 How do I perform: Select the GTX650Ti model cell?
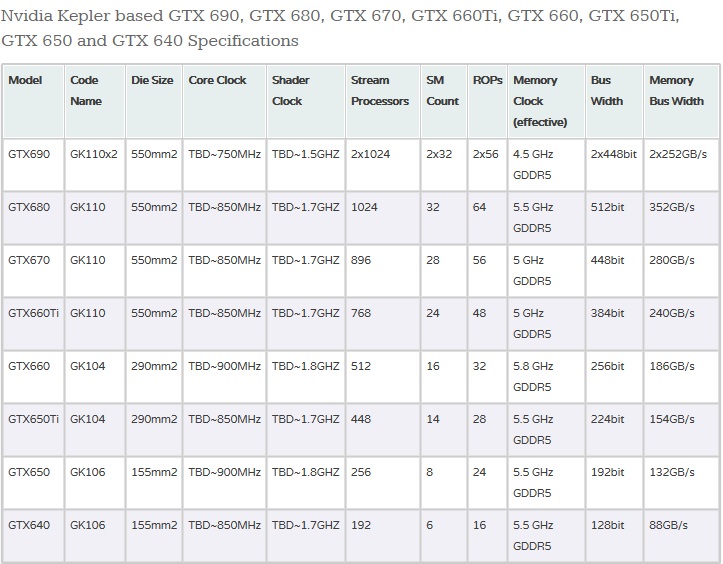(x=33, y=430)
